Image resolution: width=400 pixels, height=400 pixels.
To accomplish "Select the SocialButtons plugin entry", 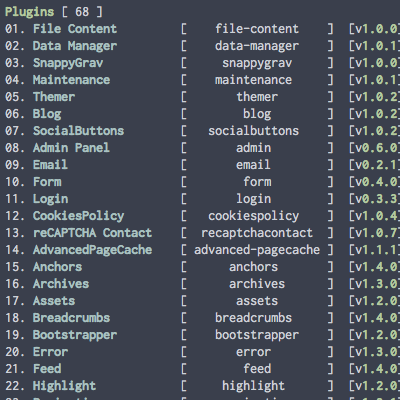I will click(78, 131).
